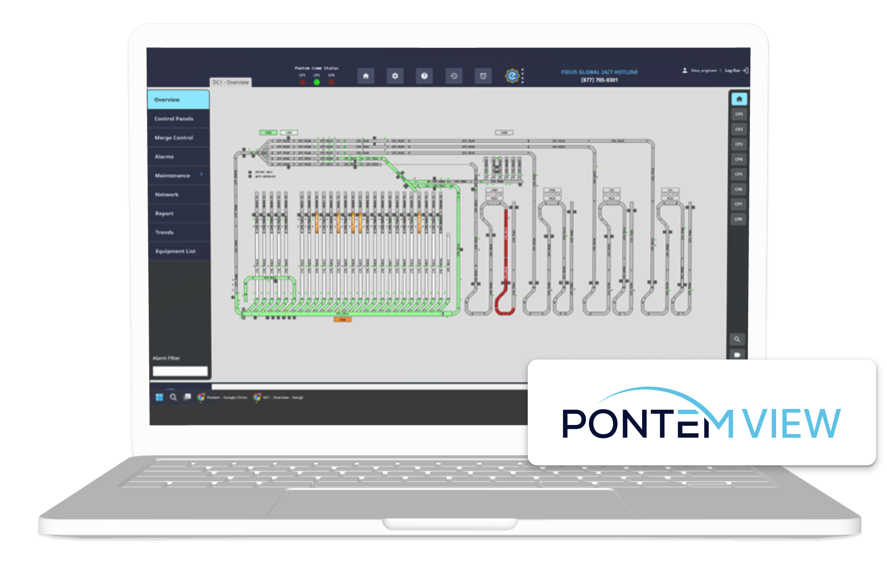Open Alarms in the sidebar
The width and height of the screenshot is (887, 588).
point(178,157)
